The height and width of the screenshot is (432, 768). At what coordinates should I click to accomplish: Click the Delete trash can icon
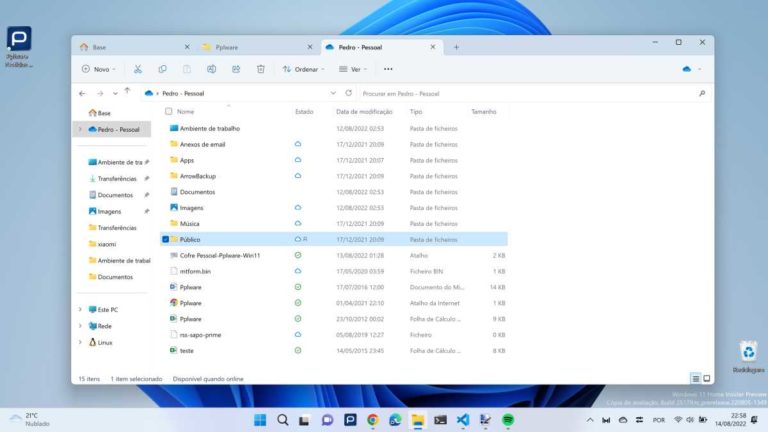(x=261, y=69)
